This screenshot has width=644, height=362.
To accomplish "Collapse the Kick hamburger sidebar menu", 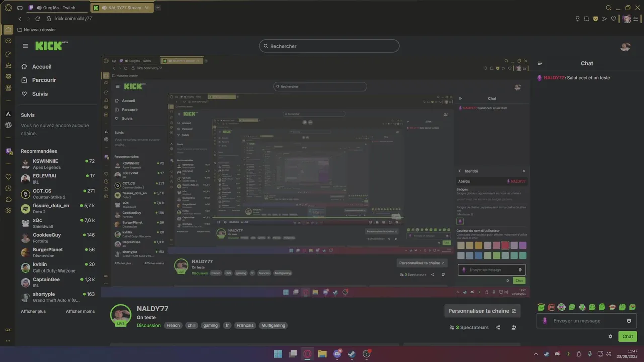I will point(25,46).
